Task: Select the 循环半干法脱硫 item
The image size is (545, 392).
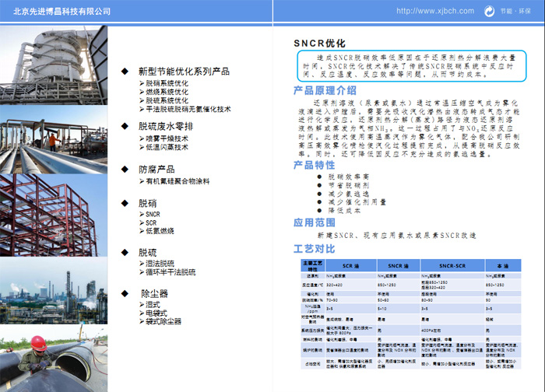Action: click(171, 272)
